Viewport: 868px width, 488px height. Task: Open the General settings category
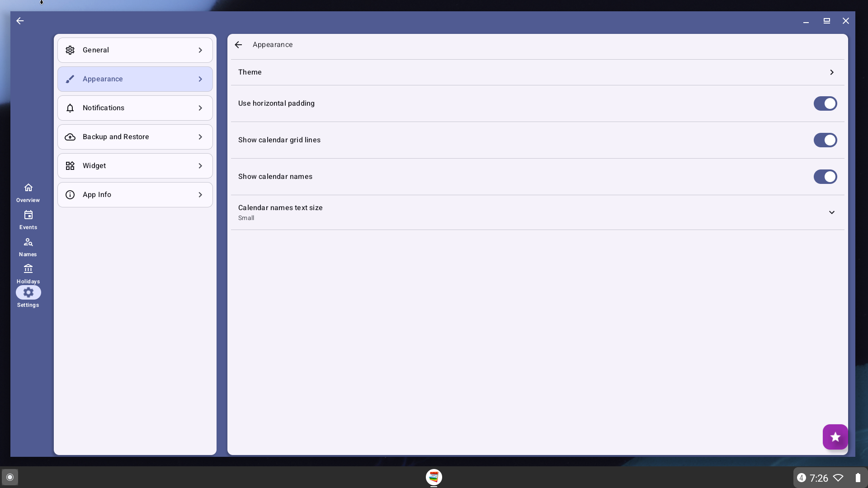coord(135,50)
